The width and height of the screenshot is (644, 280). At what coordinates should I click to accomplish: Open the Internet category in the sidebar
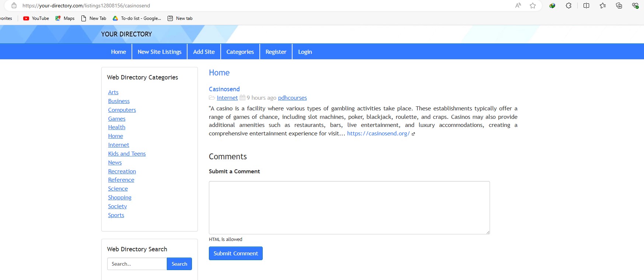pos(119,145)
